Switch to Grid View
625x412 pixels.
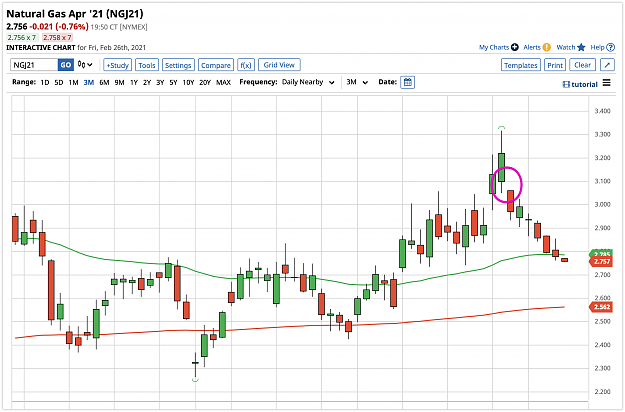click(x=279, y=65)
